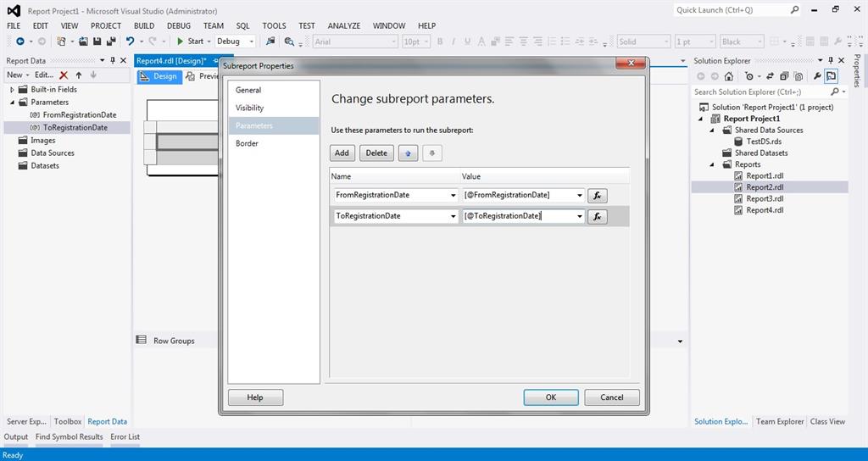868x461 pixels.
Task: Open the ANALYZE menu
Action: (x=344, y=25)
